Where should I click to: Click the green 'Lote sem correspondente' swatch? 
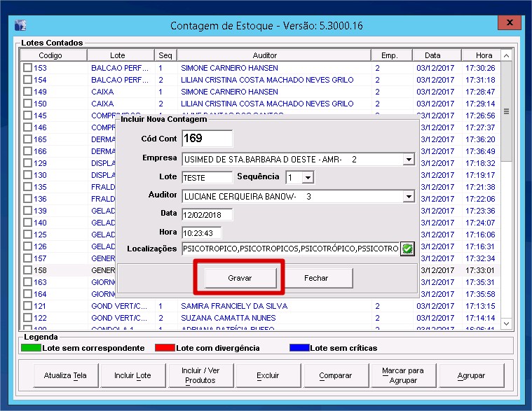32,348
